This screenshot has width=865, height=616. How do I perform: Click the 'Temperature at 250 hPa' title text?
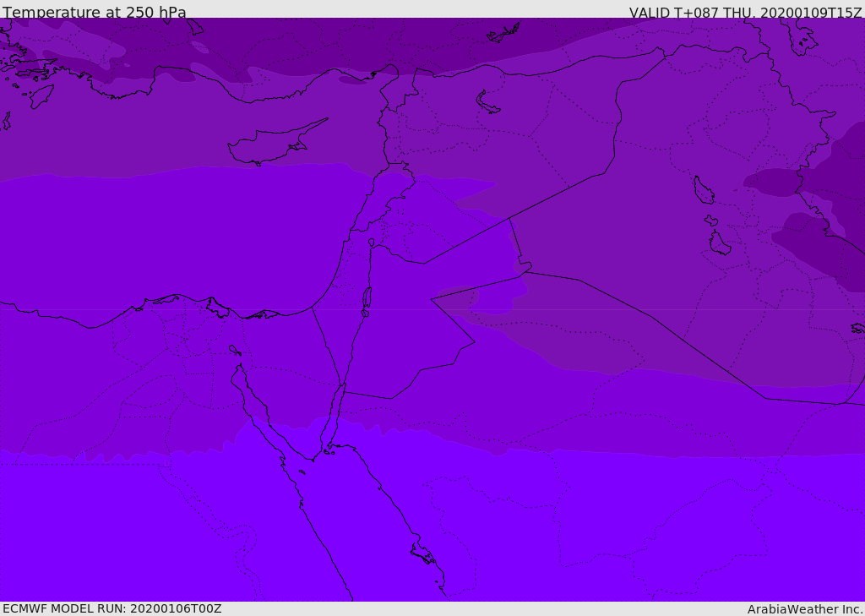[x=95, y=12]
